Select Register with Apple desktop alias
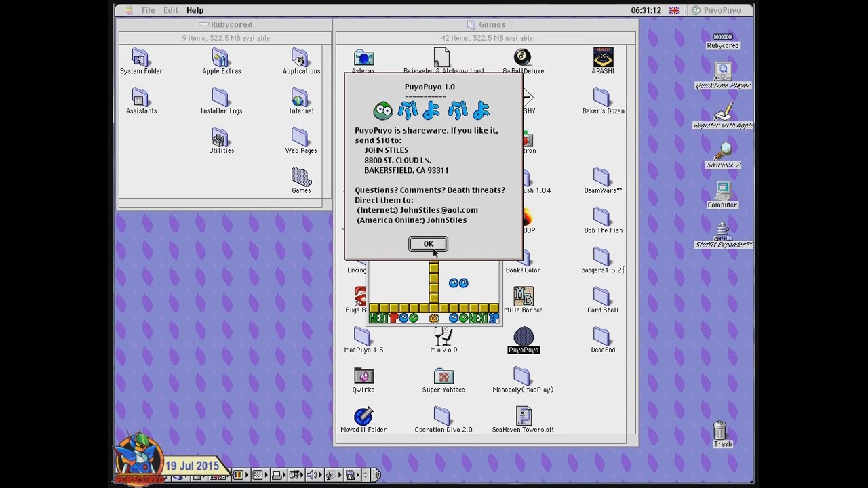This screenshot has width=868, height=488. (x=723, y=116)
